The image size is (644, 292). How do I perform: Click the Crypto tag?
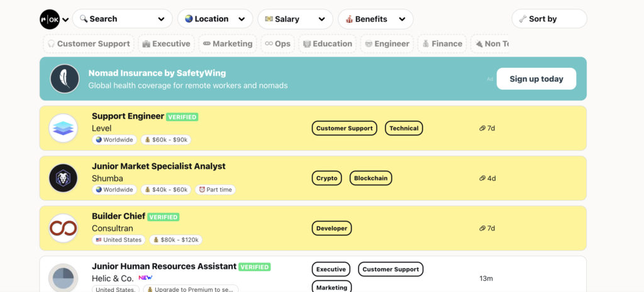(x=327, y=178)
